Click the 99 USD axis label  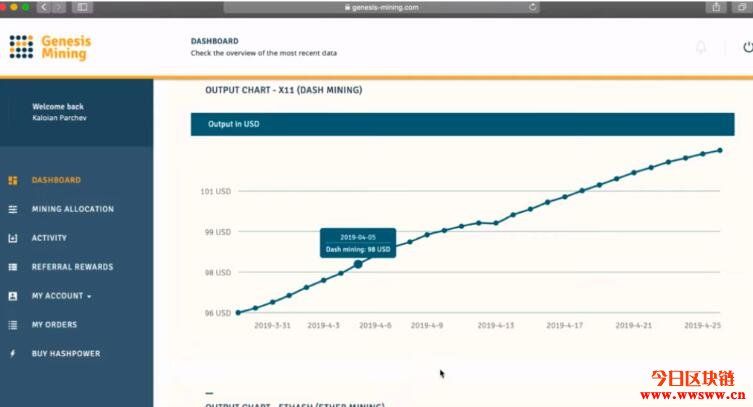pos(218,232)
